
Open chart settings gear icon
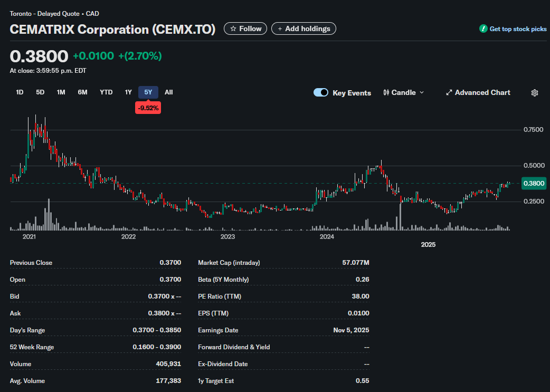[535, 93]
